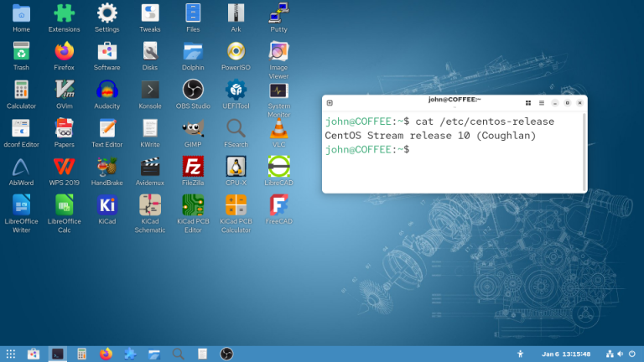Image resolution: width=644 pixels, height=362 pixels.
Task: Open FreeCAD from the desktop
Action: (279, 205)
